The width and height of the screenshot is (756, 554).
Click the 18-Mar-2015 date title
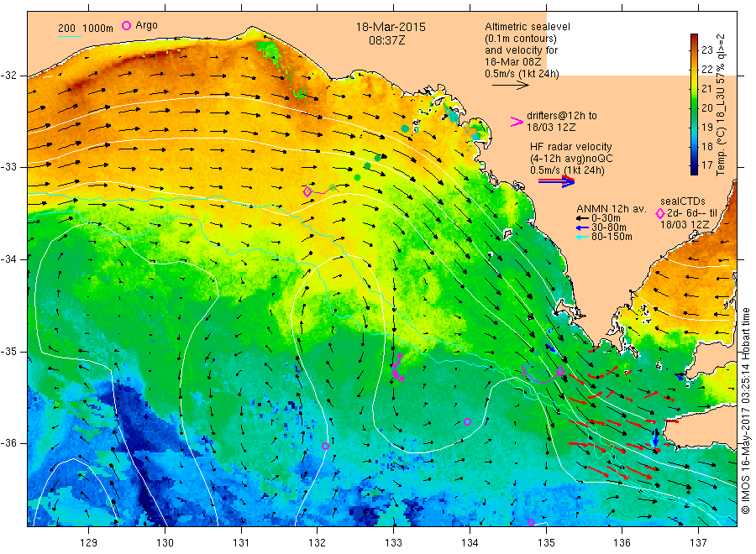click(391, 27)
